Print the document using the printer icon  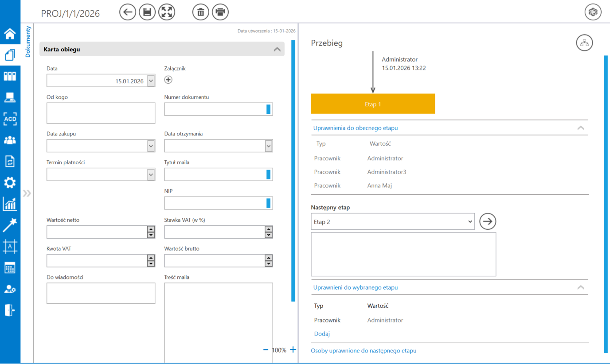[220, 12]
